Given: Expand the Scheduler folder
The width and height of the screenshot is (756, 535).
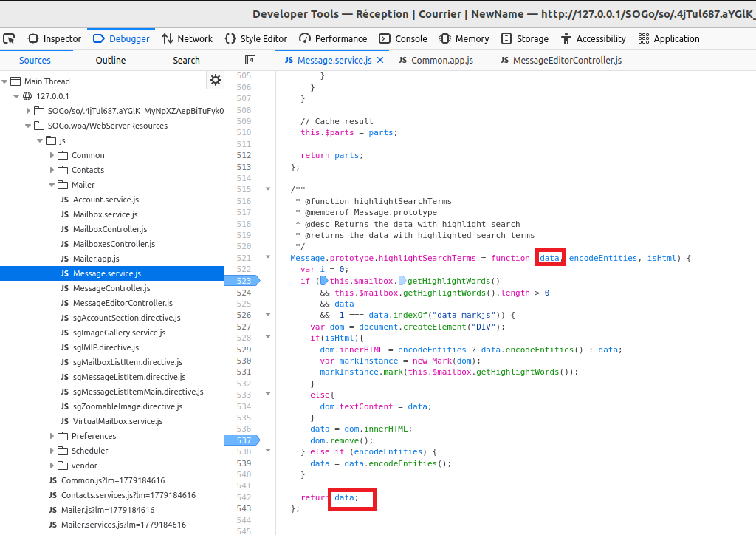Looking at the screenshot, I should [52, 451].
